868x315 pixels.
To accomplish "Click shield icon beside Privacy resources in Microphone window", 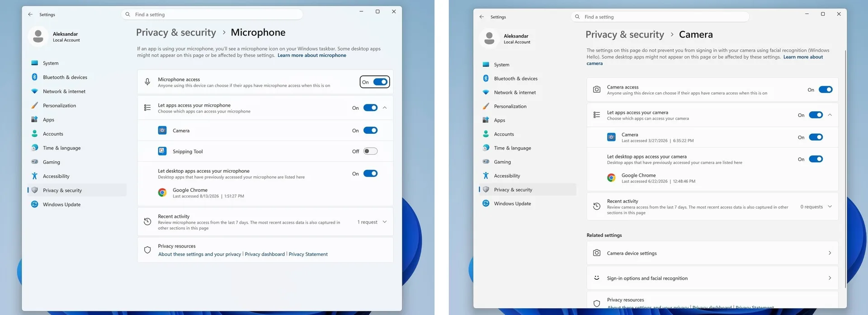I will [147, 250].
